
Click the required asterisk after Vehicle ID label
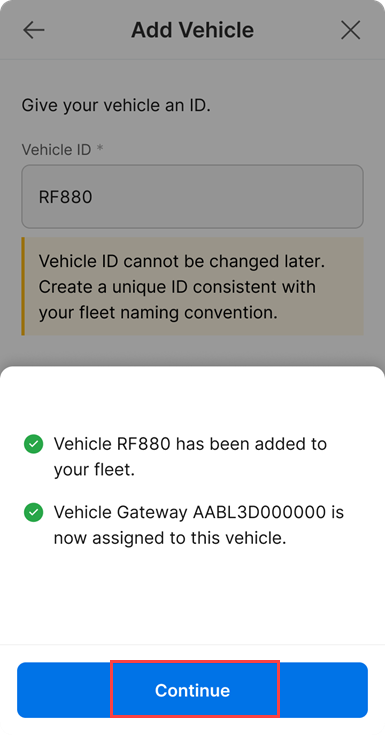tap(100, 148)
